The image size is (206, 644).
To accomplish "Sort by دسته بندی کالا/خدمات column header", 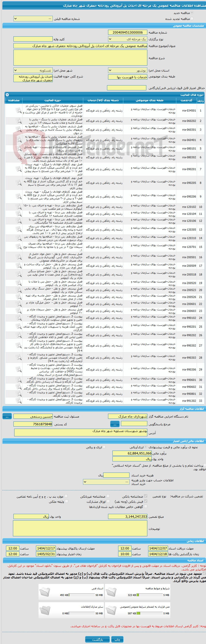I will point(103,100).
